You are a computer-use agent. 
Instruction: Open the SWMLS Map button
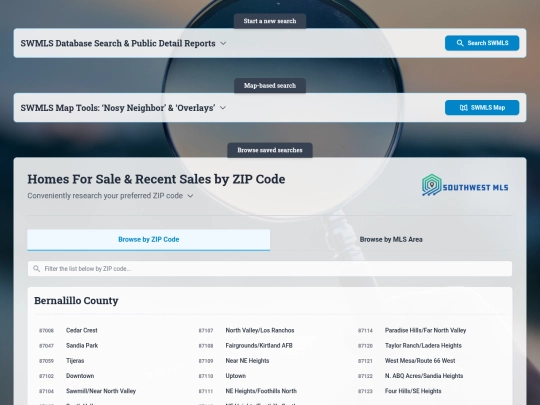click(x=482, y=108)
